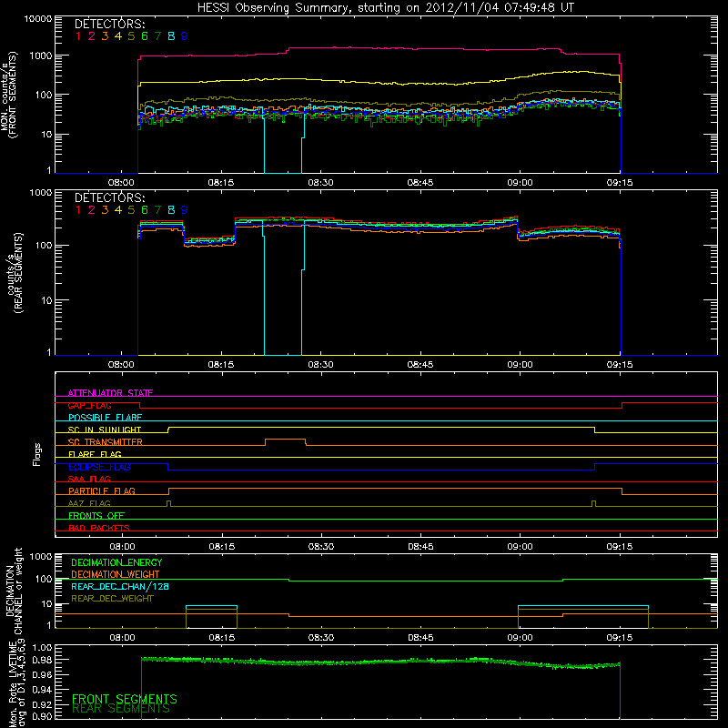Viewport: 728px width, 728px height.
Task: Click the first AAZ_FLAG pulse near 08:07
Action: (x=168, y=503)
